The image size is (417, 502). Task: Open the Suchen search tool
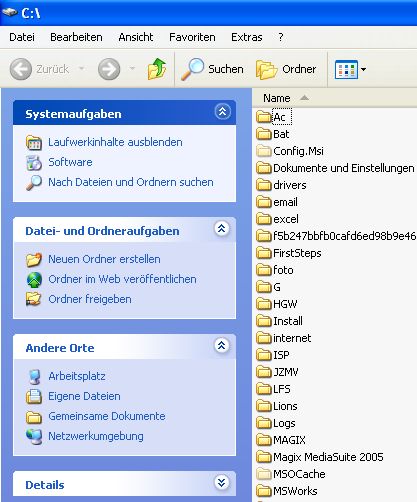pyautogui.click(x=212, y=69)
